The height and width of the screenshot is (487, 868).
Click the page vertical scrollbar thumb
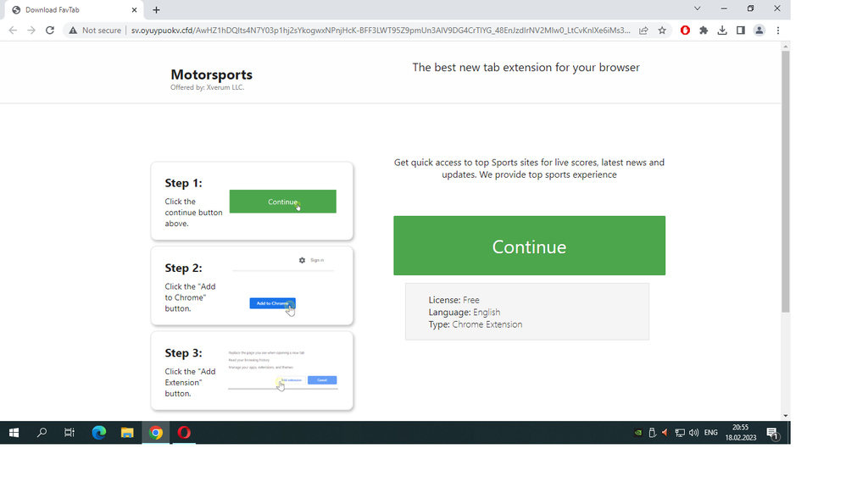click(786, 181)
